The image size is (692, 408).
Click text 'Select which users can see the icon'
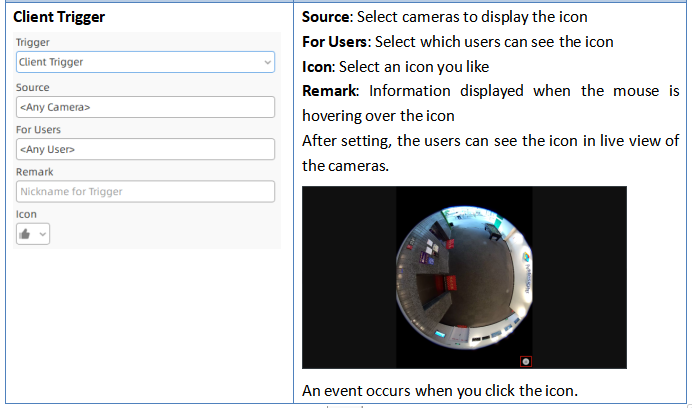click(494, 42)
